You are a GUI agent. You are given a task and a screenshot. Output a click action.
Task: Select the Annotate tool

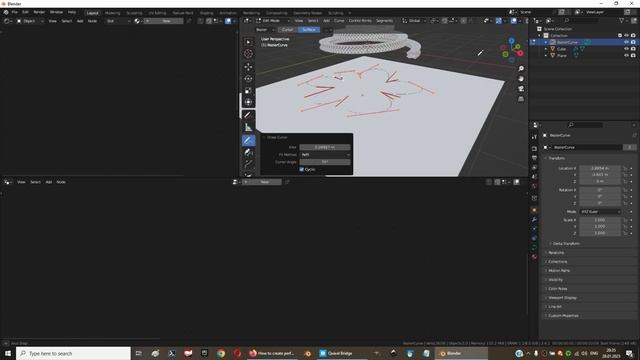[x=248, y=116]
